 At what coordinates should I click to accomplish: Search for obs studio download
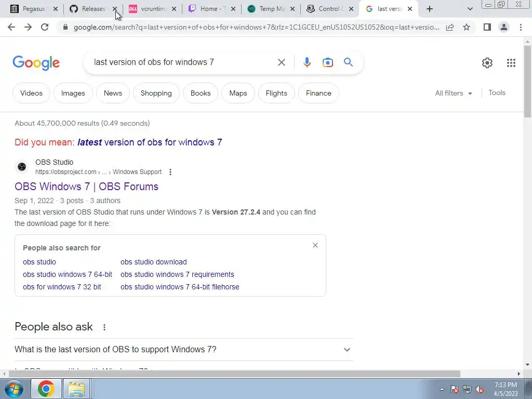153,262
